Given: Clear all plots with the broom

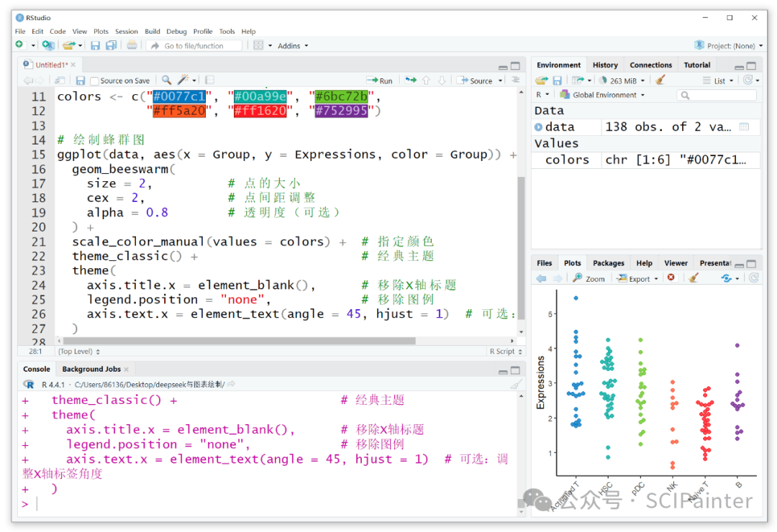Looking at the screenshot, I should 694,278.
